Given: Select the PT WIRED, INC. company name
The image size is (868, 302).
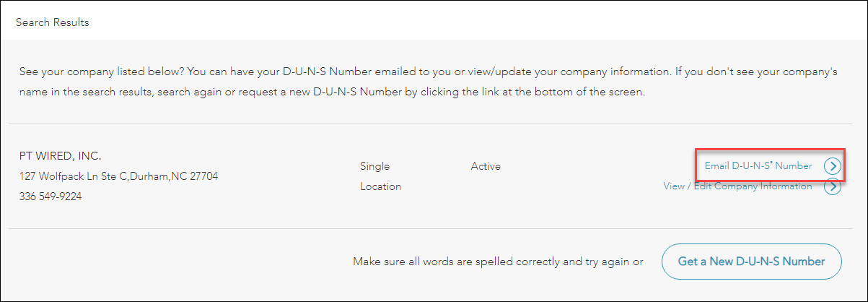Looking at the screenshot, I should tap(61, 156).
